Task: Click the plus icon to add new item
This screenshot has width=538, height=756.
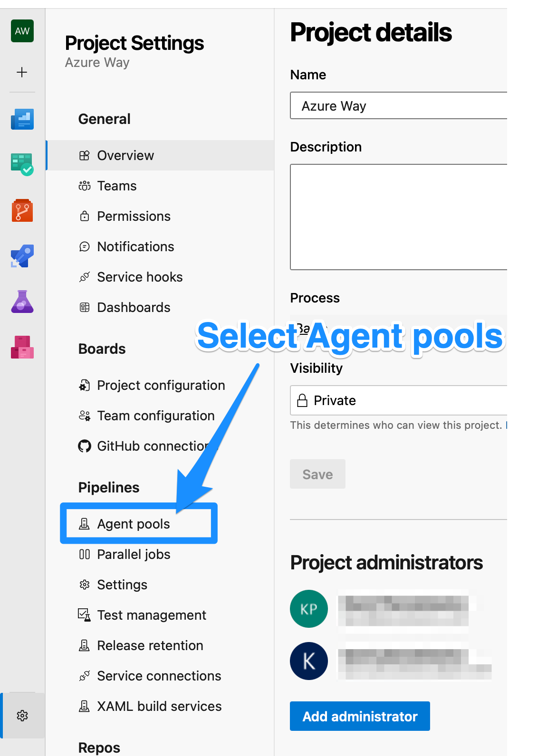Action: pos(22,72)
